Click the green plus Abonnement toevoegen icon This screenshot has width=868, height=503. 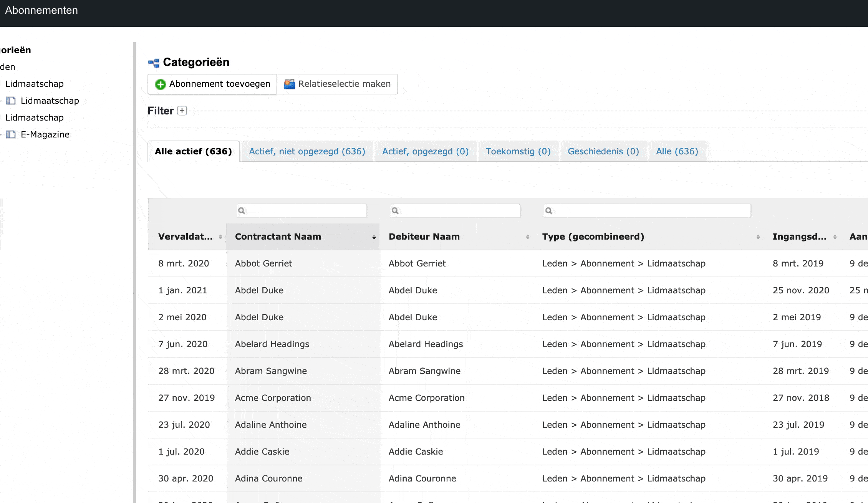click(160, 84)
